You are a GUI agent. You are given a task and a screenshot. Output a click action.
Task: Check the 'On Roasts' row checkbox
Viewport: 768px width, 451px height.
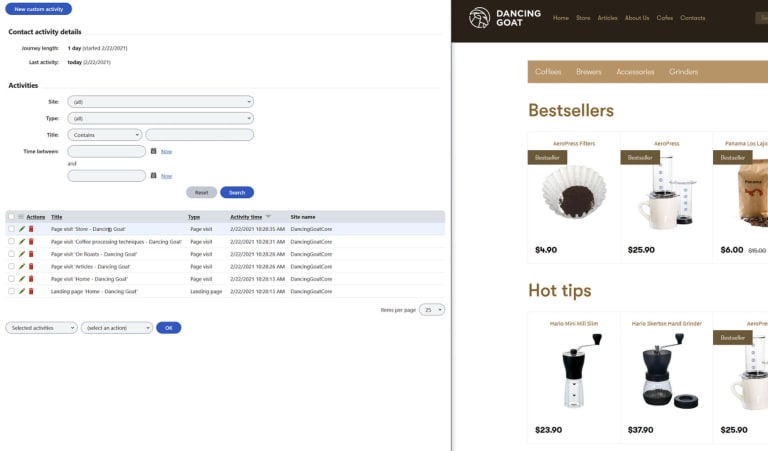[x=11, y=254]
